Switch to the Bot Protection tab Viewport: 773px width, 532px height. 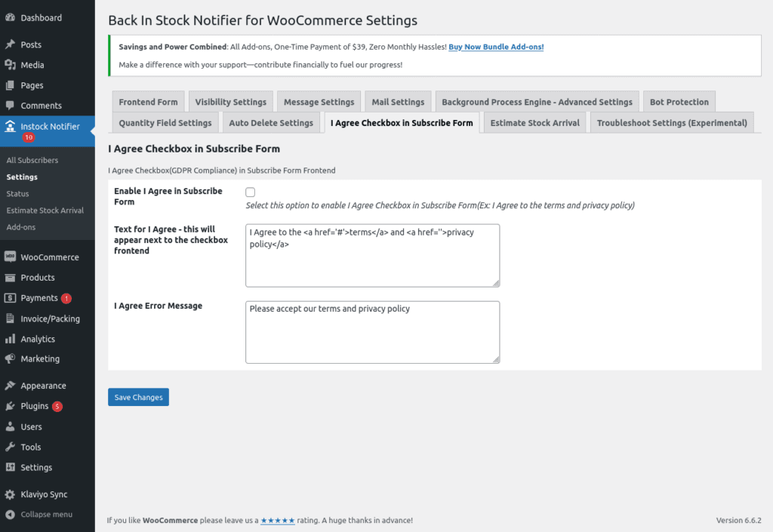tap(679, 102)
